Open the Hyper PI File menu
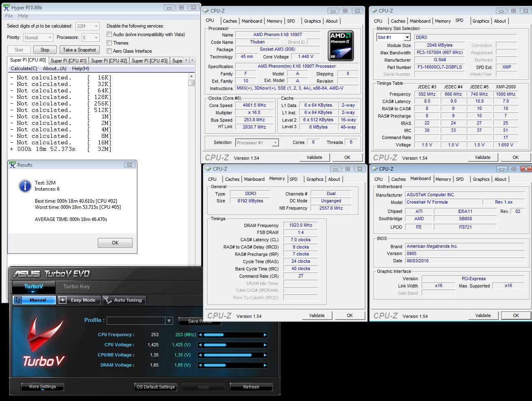 click(9, 16)
